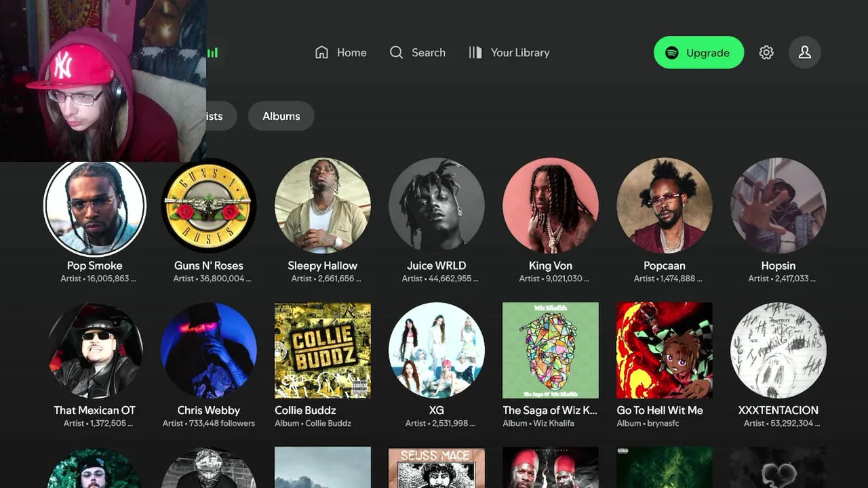868x488 pixels.
Task: Click the XG name label
Action: click(x=437, y=410)
